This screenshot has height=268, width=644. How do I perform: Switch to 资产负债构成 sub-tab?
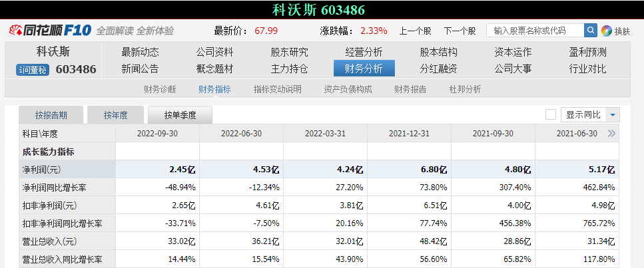pos(348,89)
